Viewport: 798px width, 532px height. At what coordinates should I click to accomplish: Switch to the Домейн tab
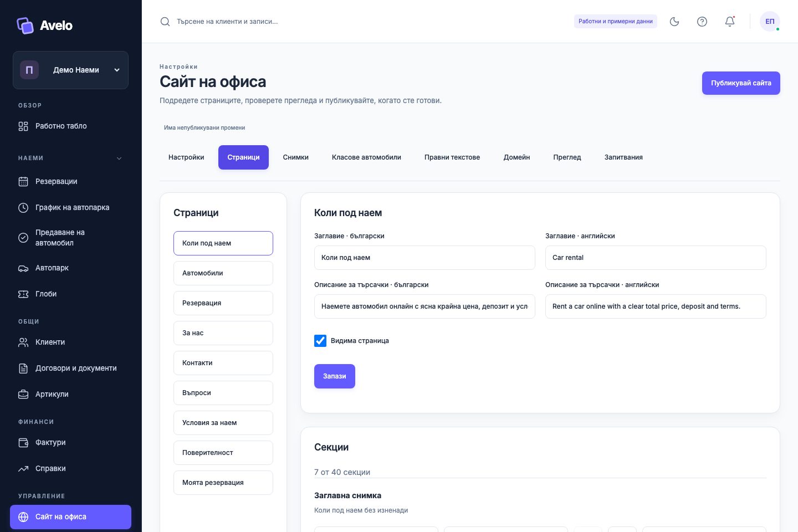(516, 157)
